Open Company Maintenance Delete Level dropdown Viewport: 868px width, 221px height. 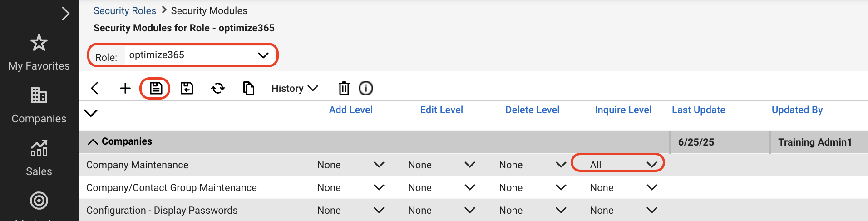pyautogui.click(x=532, y=165)
